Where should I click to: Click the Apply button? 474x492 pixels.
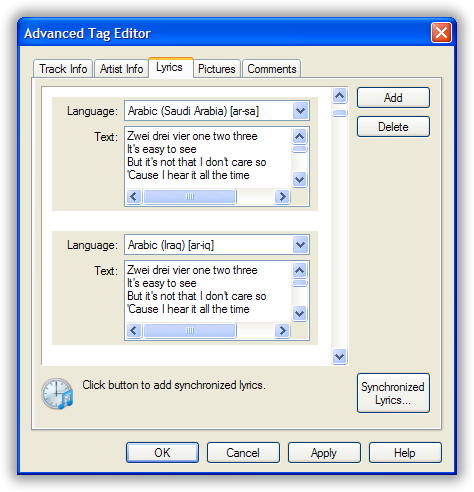tap(324, 453)
